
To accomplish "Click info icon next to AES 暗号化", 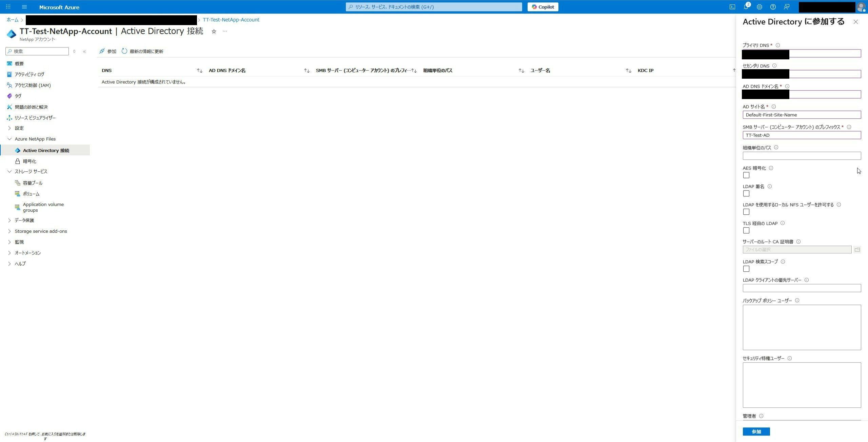I will (x=771, y=168).
